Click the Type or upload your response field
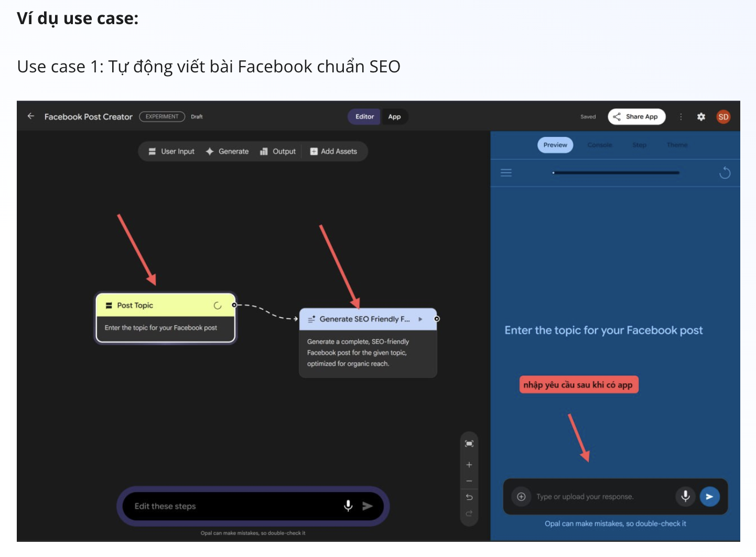 [x=598, y=497]
